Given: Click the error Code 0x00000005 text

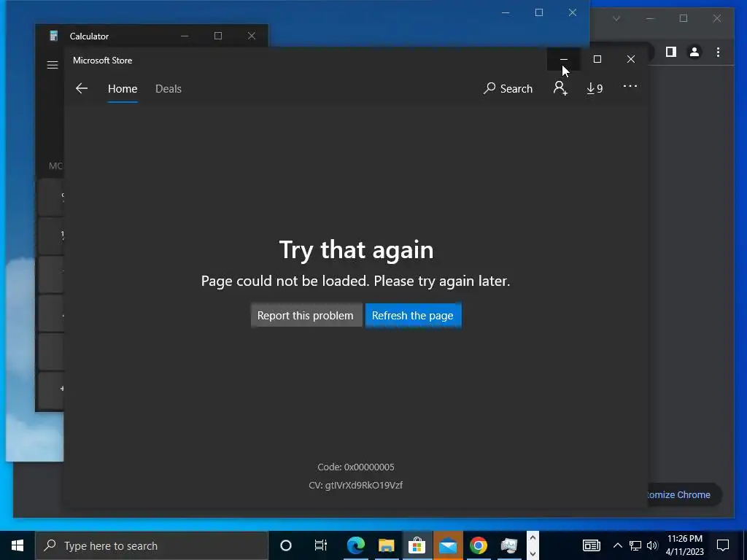Looking at the screenshot, I should pyautogui.click(x=356, y=467).
